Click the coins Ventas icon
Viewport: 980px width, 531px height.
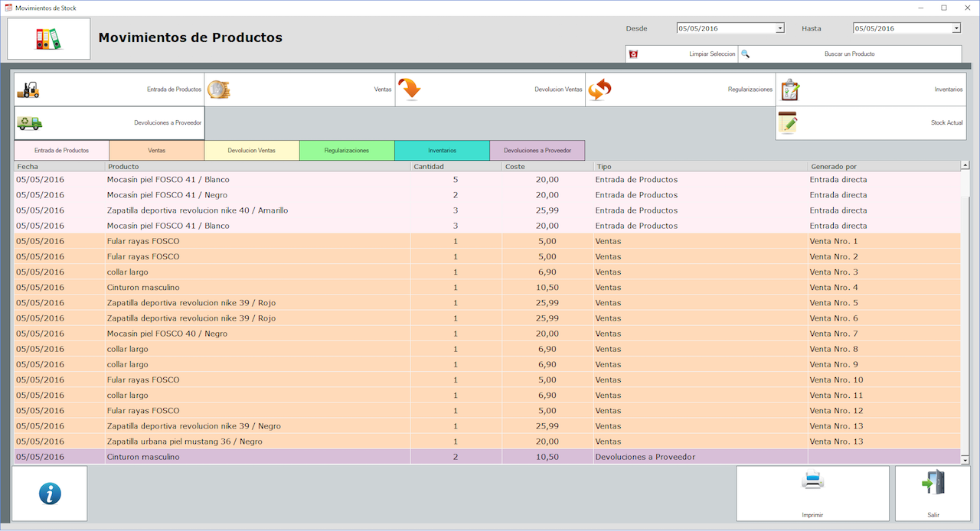pyautogui.click(x=219, y=90)
